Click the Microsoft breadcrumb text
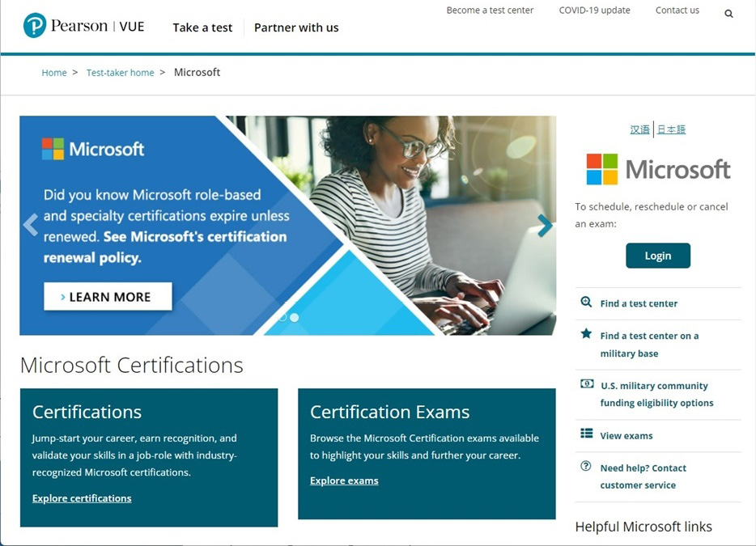 [197, 72]
